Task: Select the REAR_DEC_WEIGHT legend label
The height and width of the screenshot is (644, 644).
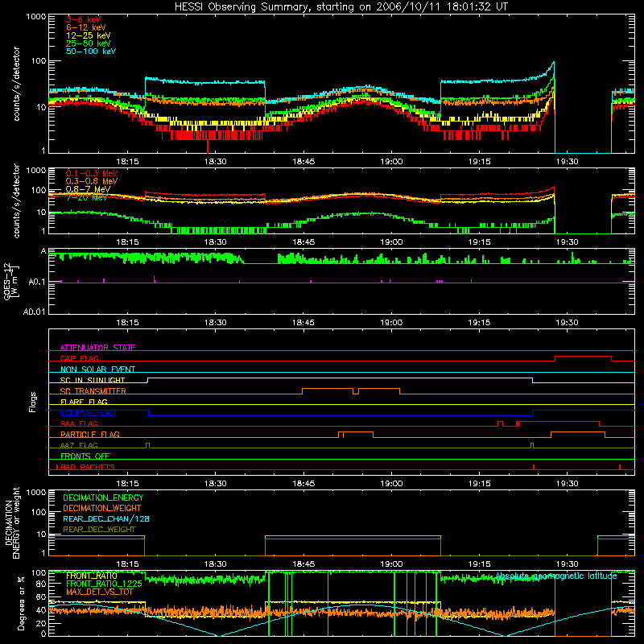Action: click(x=99, y=530)
